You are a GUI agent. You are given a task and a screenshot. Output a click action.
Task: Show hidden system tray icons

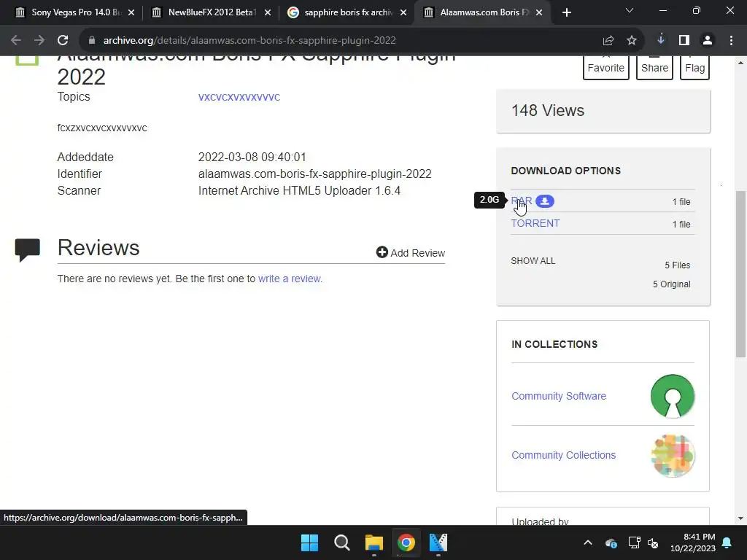(588, 542)
